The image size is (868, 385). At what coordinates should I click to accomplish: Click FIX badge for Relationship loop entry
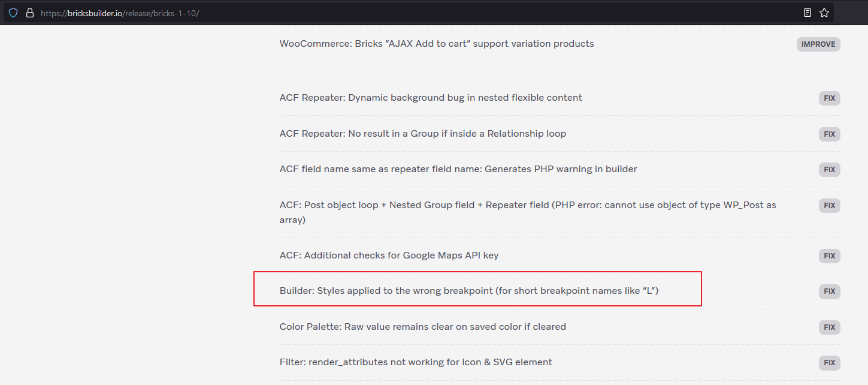830,134
